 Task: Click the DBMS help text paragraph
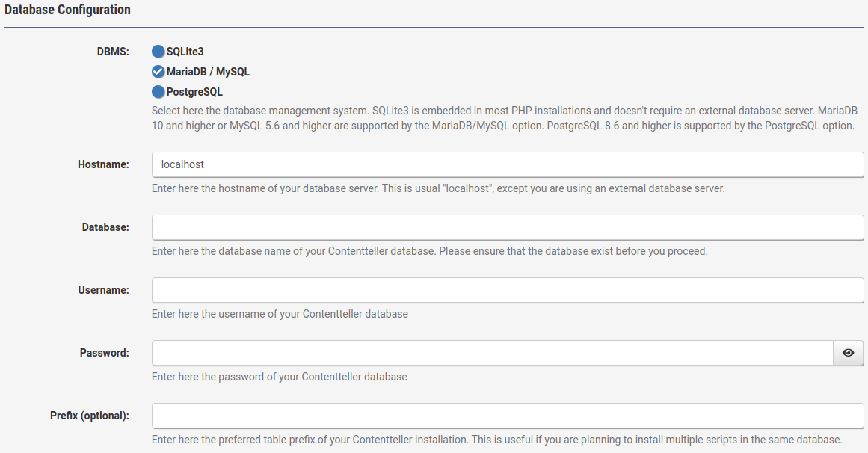pos(504,117)
